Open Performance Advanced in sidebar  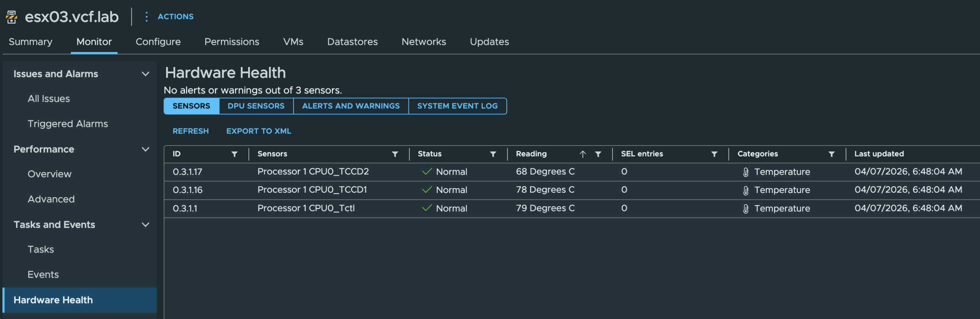point(51,200)
